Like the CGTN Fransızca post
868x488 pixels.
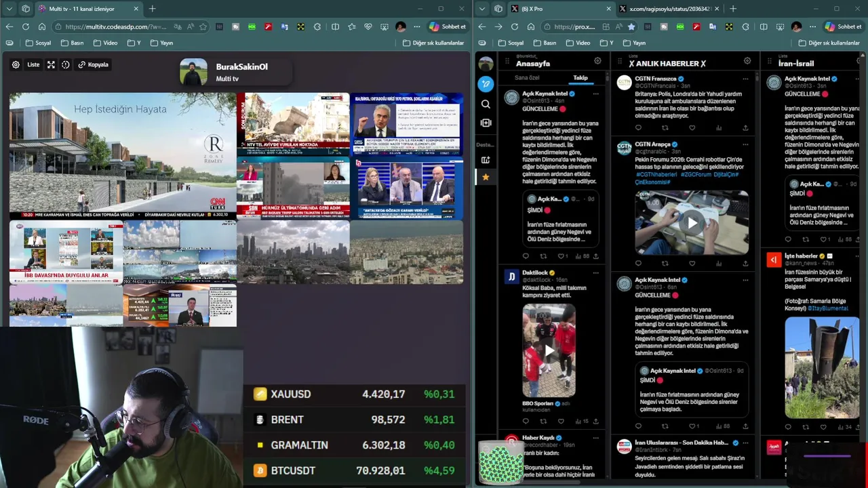pos(692,127)
